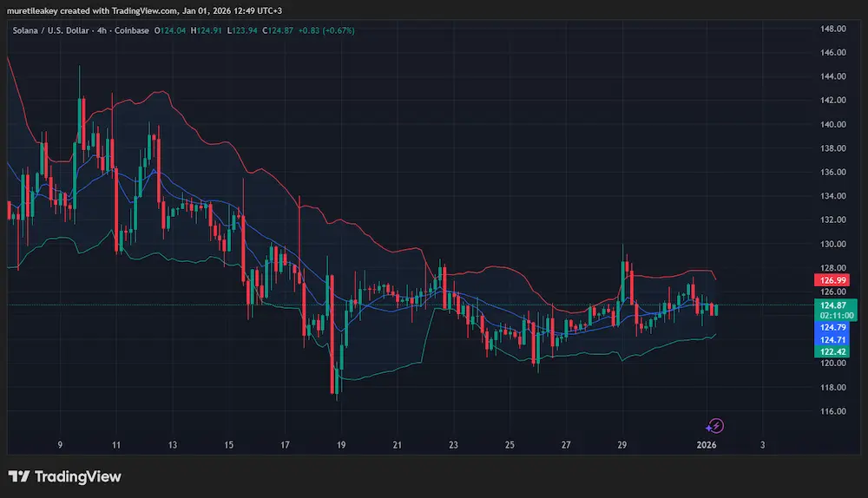Select the 19 date on time axis
Viewport: 868px width, 498px height.
tap(341, 445)
